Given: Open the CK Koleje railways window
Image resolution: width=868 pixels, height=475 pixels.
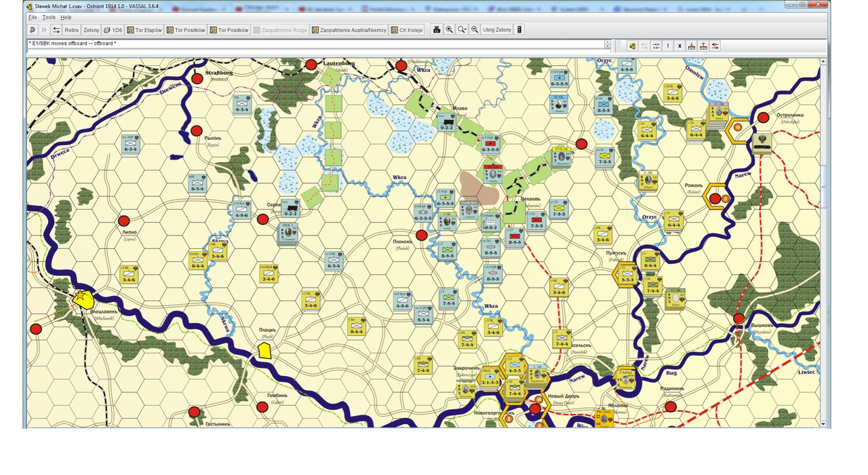Looking at the screenshot, I should point(407,30).
